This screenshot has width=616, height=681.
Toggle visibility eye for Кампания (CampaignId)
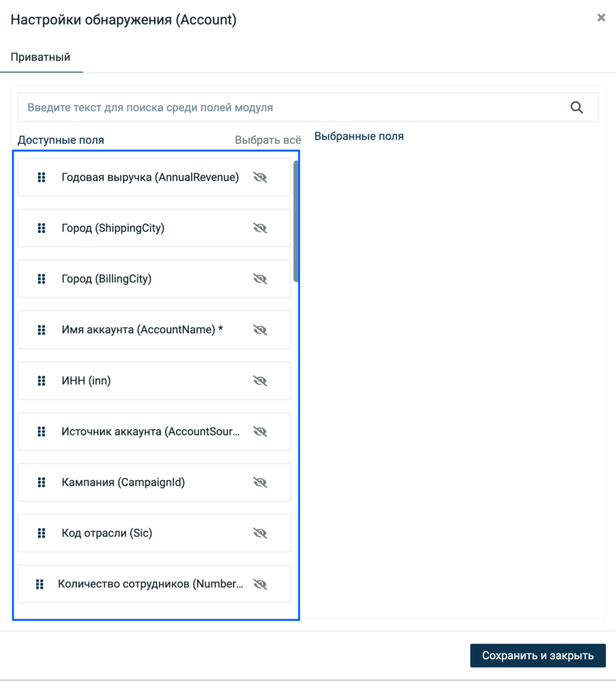pyautogui.click(x=260, y=482)
